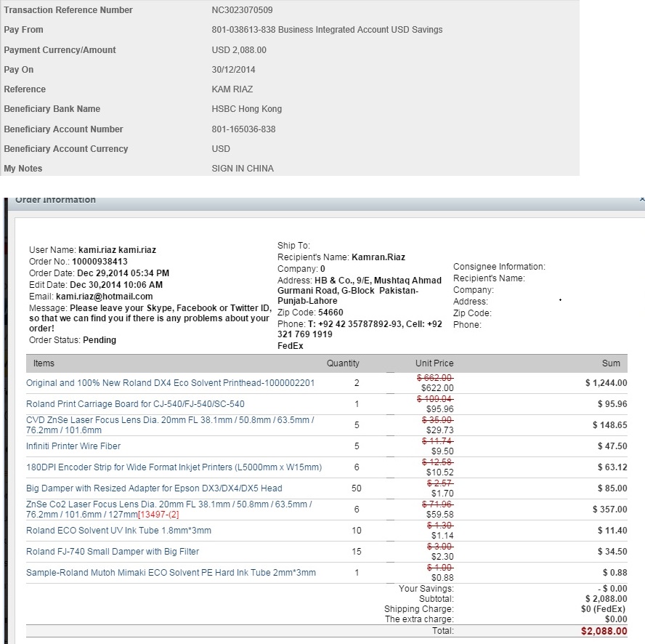Select the My Notes value SIGN IN CHINA

pyautogui.click(x=243, y=169)
